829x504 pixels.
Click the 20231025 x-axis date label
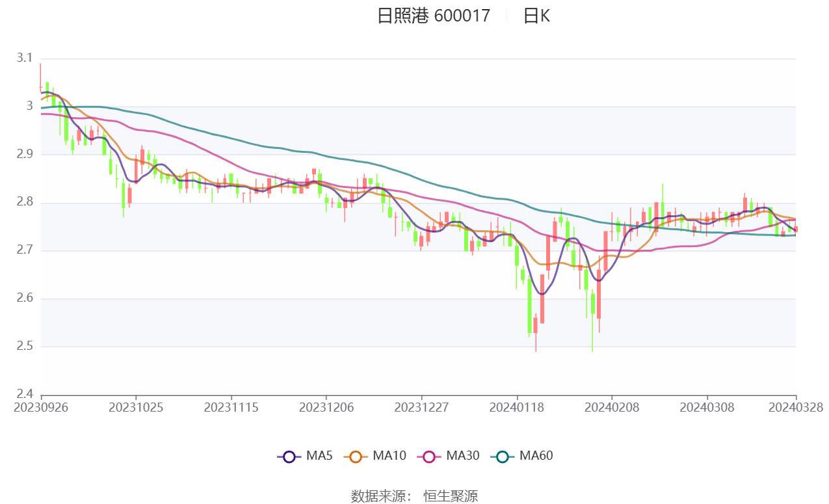pyautogui.click(x=136, y=407)
